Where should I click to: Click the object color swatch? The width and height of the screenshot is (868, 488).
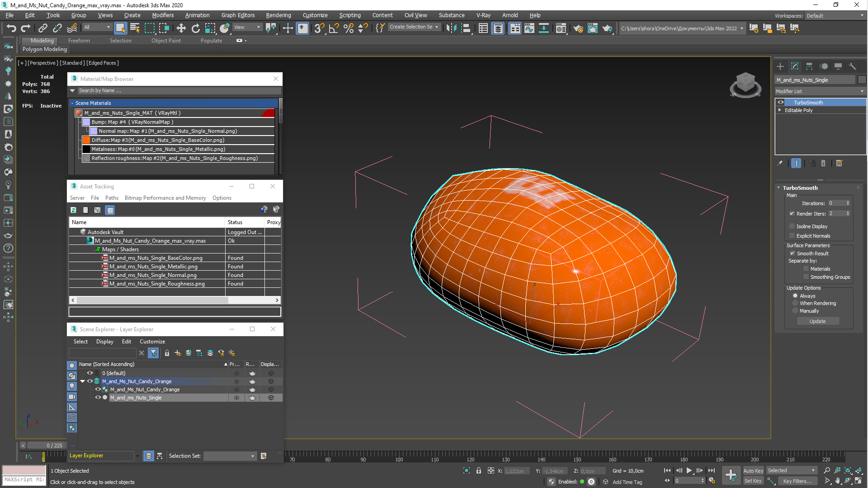[862, 80]
